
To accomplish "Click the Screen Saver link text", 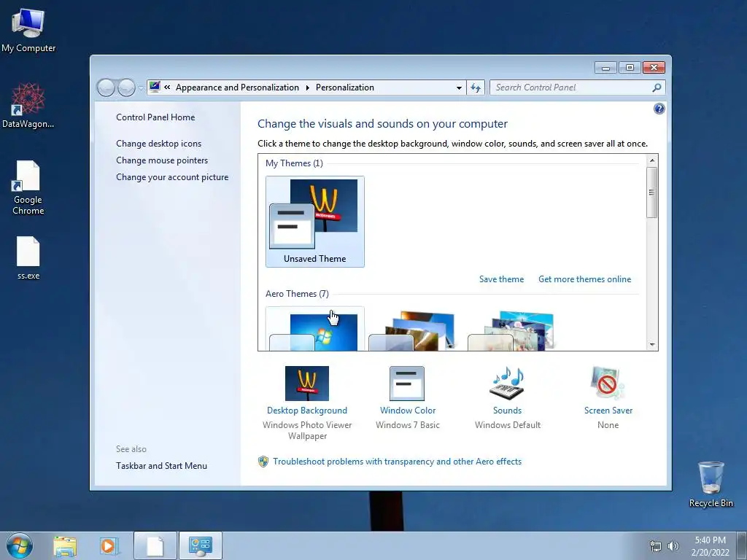I will (x=608, y=410).
